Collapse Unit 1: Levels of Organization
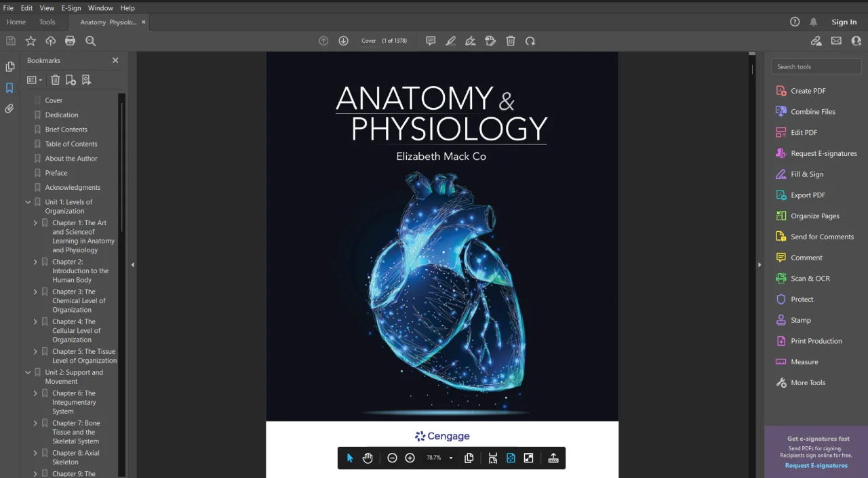The height and width of the screenshot is (478, 868). (x=28, y=202)
